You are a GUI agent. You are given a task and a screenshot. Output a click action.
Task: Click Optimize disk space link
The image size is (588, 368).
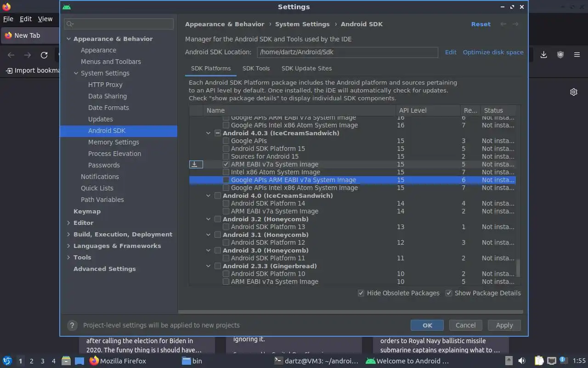click(x=493, y=52)
